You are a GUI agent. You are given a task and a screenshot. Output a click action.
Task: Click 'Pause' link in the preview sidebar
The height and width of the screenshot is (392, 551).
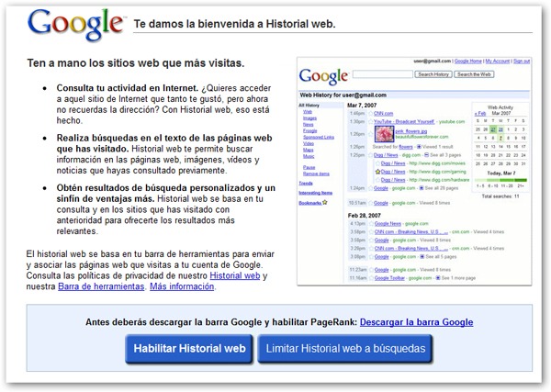[x=309, y=167]
